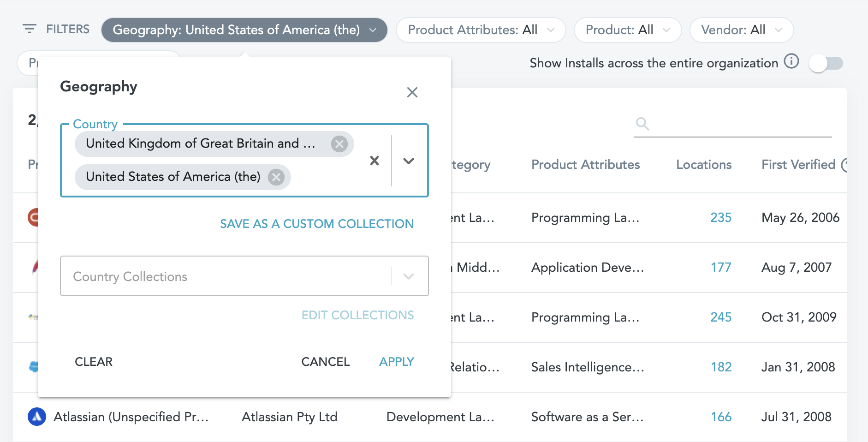
Task: Click the search magnifier icon
Action: click(x=642, y=124)
